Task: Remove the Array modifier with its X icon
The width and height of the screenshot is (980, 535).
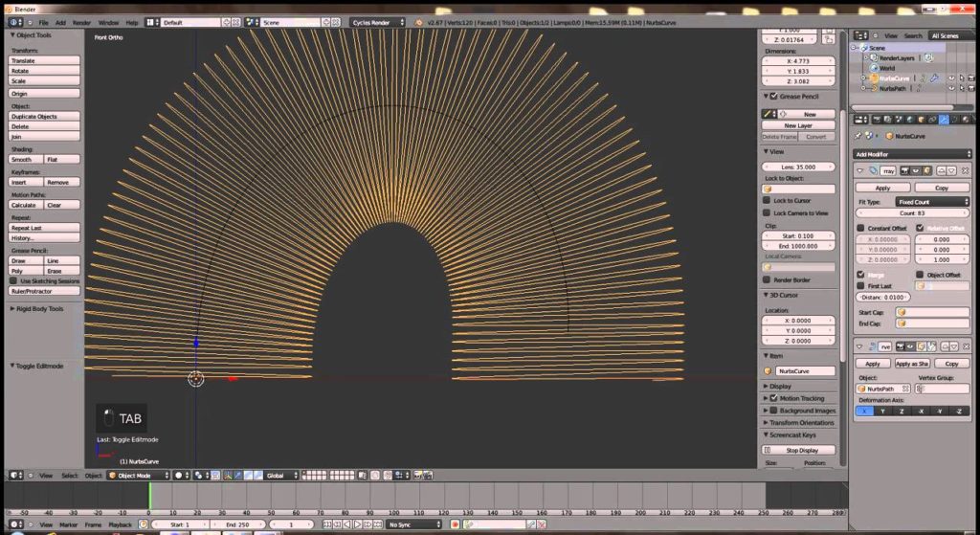Action: (966, 170)
